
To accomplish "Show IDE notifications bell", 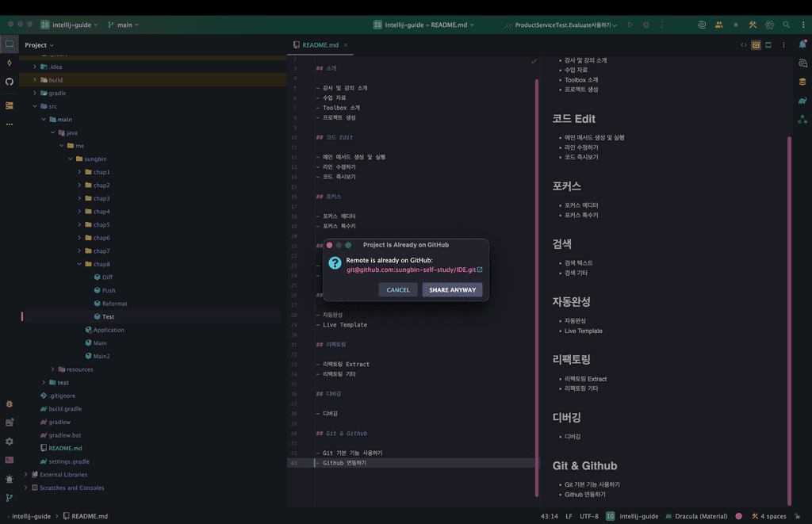I will [802, 45].
